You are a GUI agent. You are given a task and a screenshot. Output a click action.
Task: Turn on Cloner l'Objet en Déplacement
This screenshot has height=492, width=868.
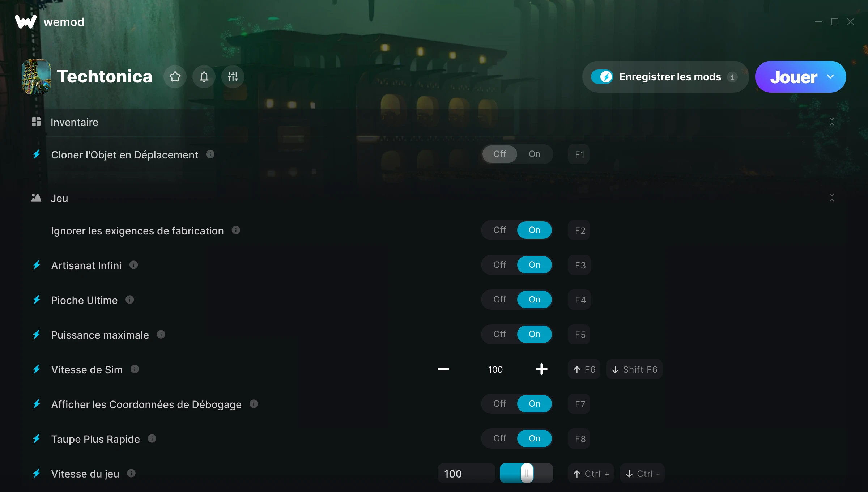pos(535,154)
